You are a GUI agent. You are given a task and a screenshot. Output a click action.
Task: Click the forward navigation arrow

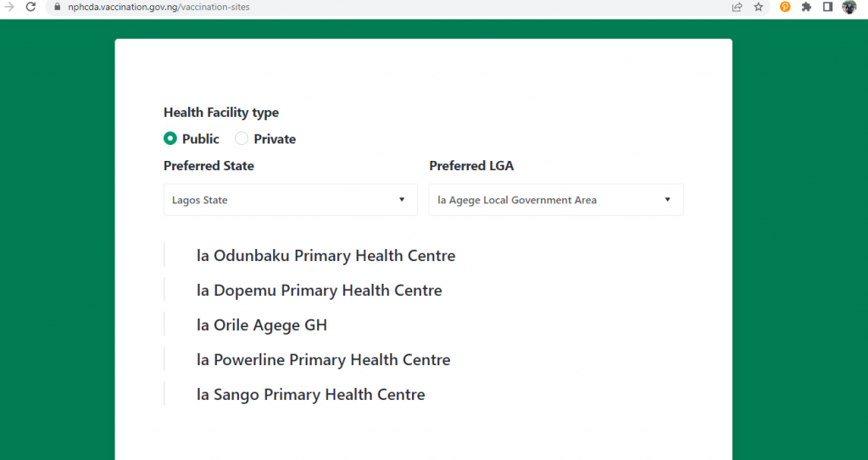click(x=9, y=7)
